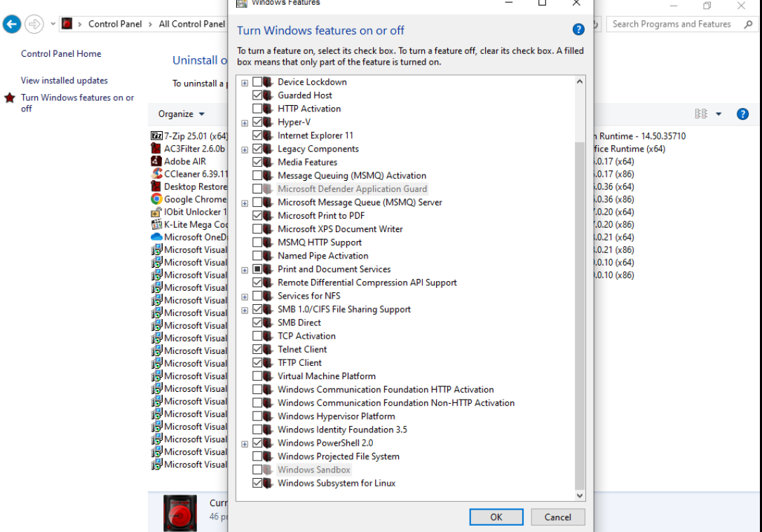
Task: Click Cancel in Windows Features dialog
Action: [x=558, y=517]
